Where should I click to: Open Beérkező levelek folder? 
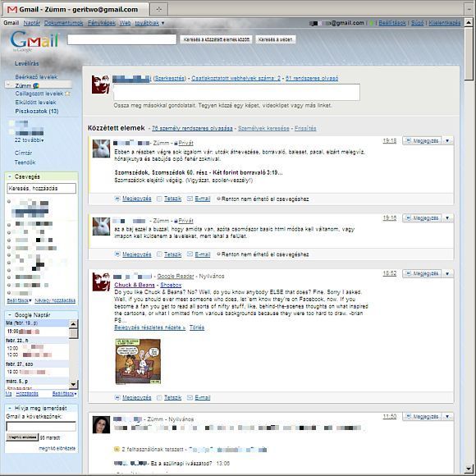(36, 77)
